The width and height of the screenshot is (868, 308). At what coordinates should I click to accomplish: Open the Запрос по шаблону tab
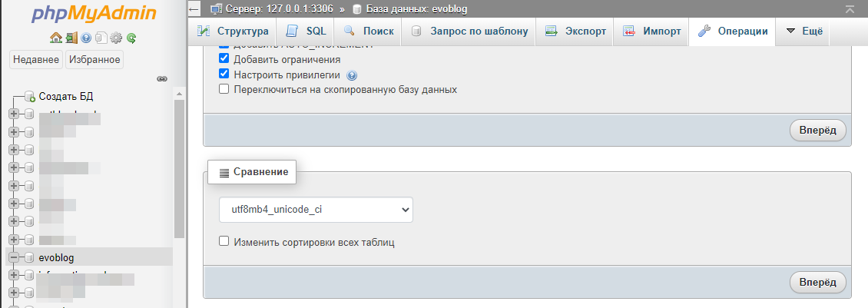[469, 31]
